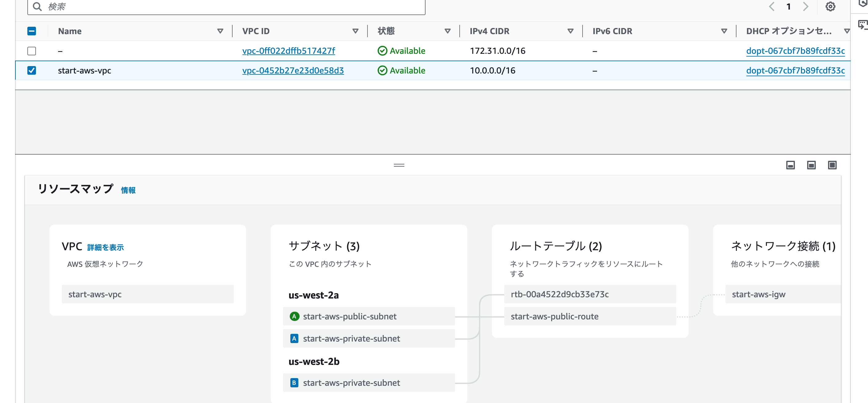This screenshot has width=868, height=403.
Task: Open the Name column filter dropdown
Action: click(x=221, y=31)
